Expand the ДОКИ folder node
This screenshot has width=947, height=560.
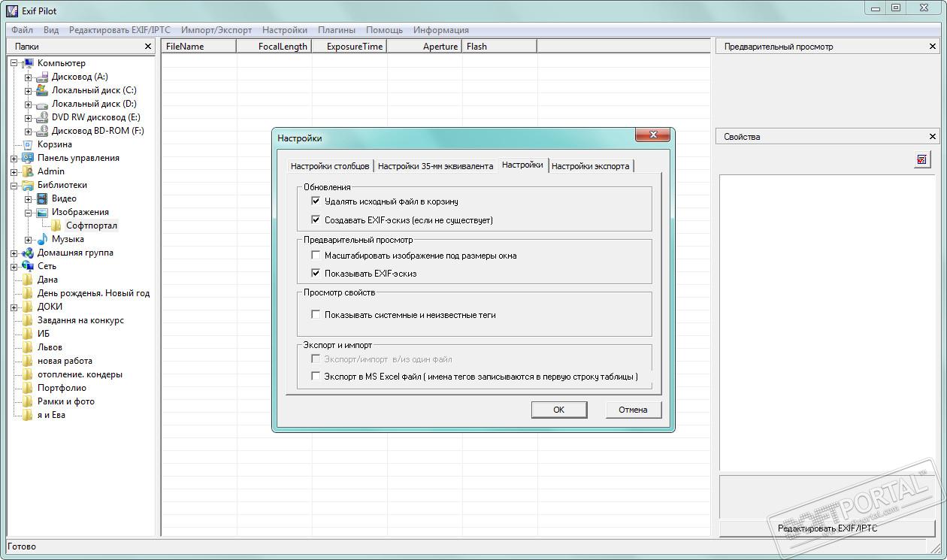14,307
